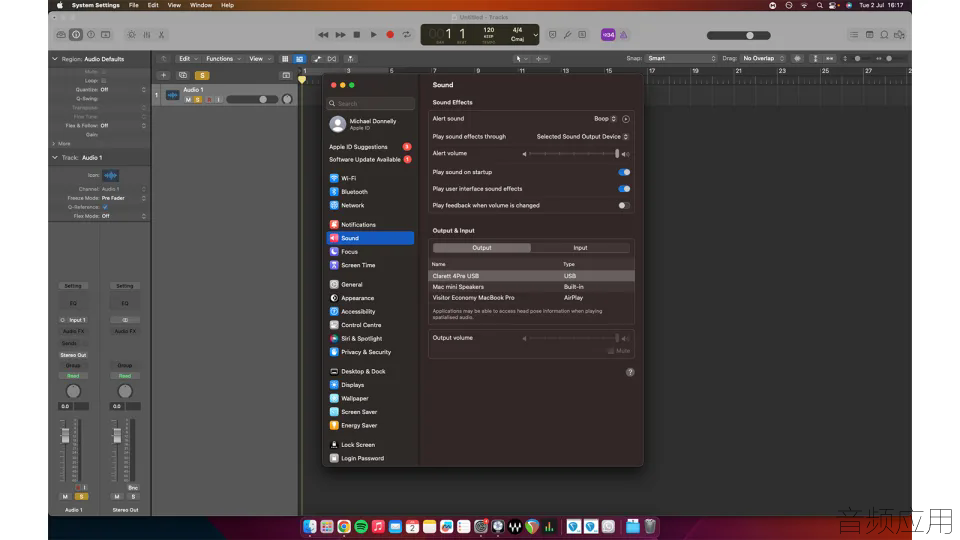Click the System Settings search field
The width and height of the screenshot is (960, 540).
pyautogui.click(x=370, y=103)
